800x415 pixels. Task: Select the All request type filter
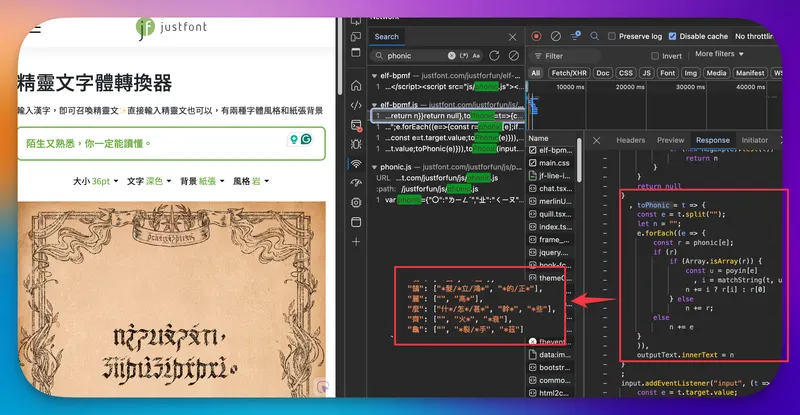point(535,73)
